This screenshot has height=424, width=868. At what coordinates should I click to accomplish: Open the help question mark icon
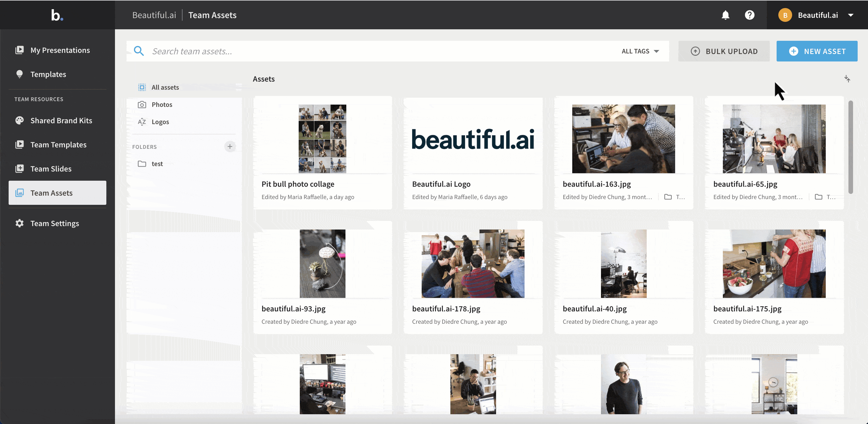pos(749,15)
